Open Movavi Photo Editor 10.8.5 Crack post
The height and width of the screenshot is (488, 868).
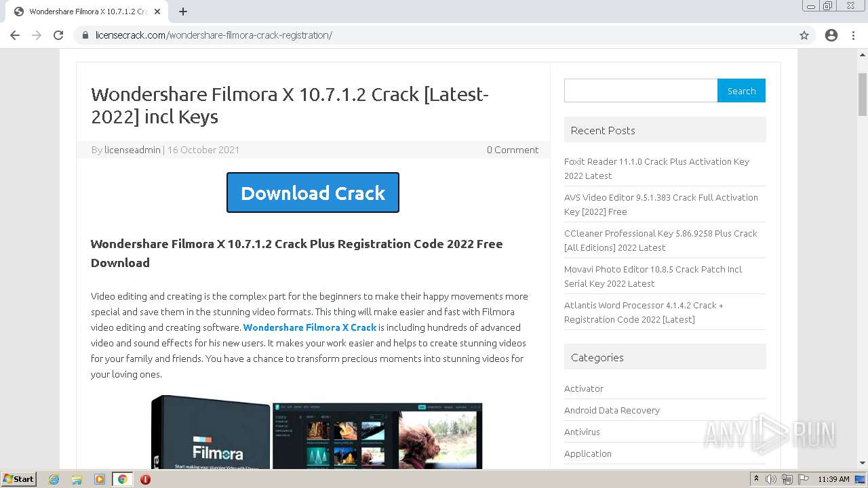click(x=653, y=276)
